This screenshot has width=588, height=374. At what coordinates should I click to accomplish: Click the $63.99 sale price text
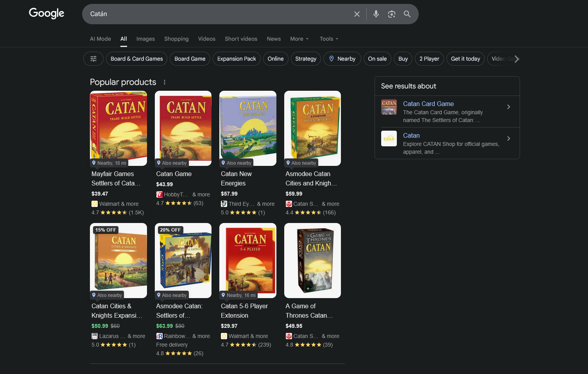[x=165, y=326]
